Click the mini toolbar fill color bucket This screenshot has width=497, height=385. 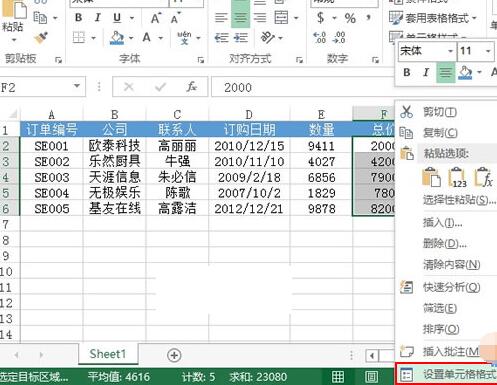(x=465, y=72)
